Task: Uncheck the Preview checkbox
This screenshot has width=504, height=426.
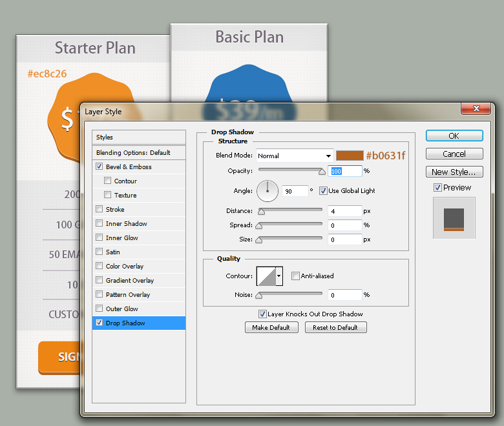Action: [437, 188]
